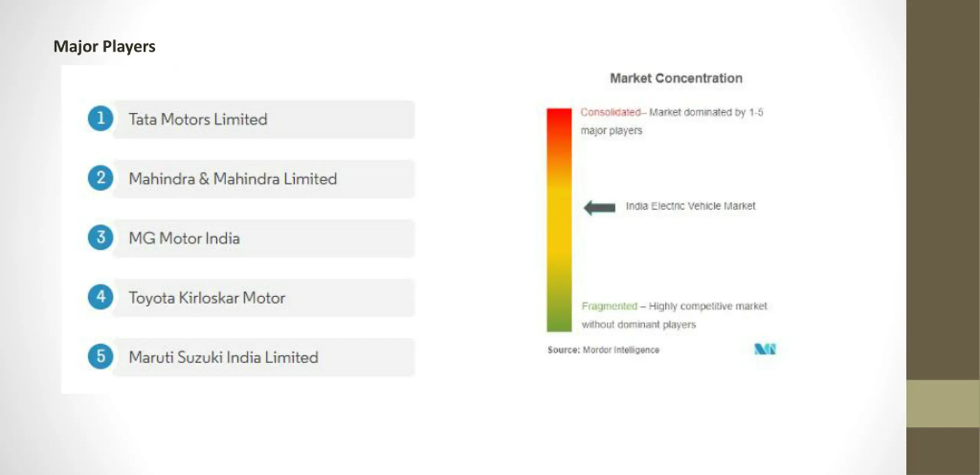Viewport: 980px width, 475px height.
Task: Select Tata Motors Limited entry
Action: click(x=264, y=120)
